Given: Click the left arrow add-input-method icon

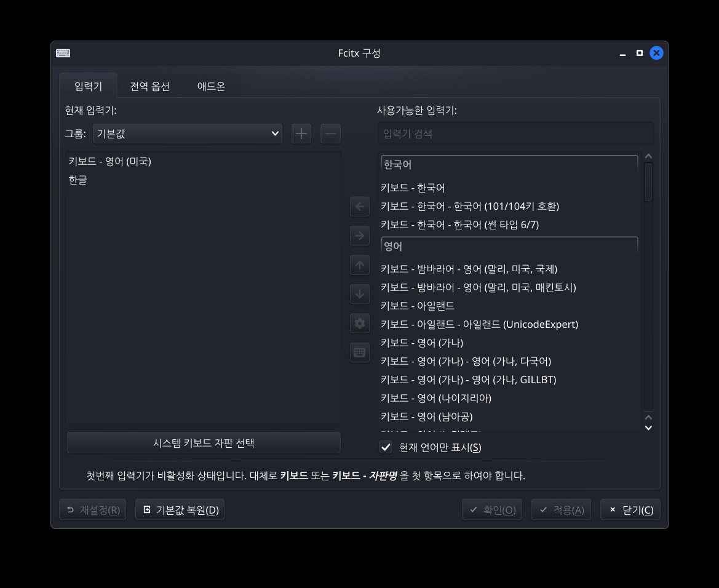Looking at the screenshot, I should (359, 207).
